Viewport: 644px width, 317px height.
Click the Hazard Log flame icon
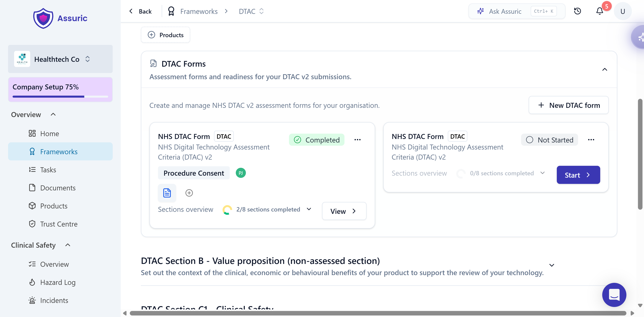[32, 282]
